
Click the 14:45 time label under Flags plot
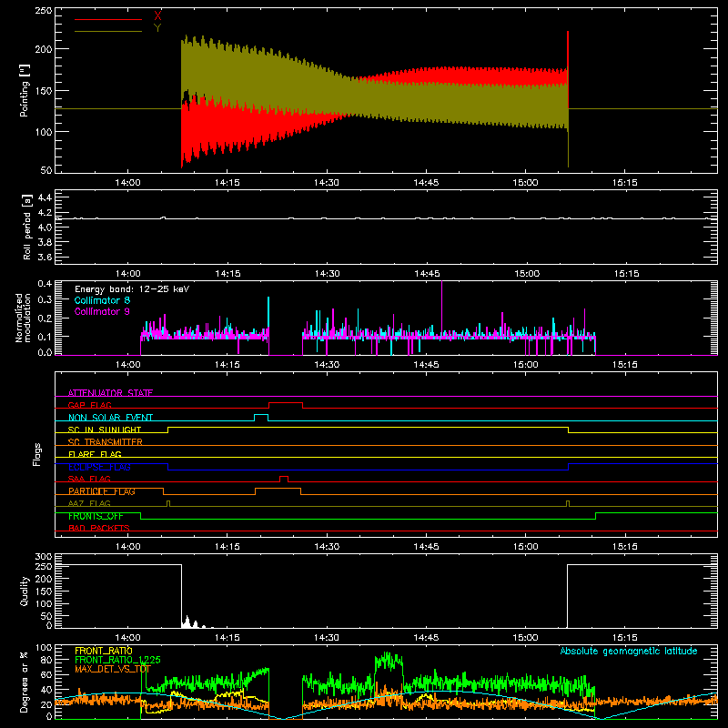[x=426, y=547]
